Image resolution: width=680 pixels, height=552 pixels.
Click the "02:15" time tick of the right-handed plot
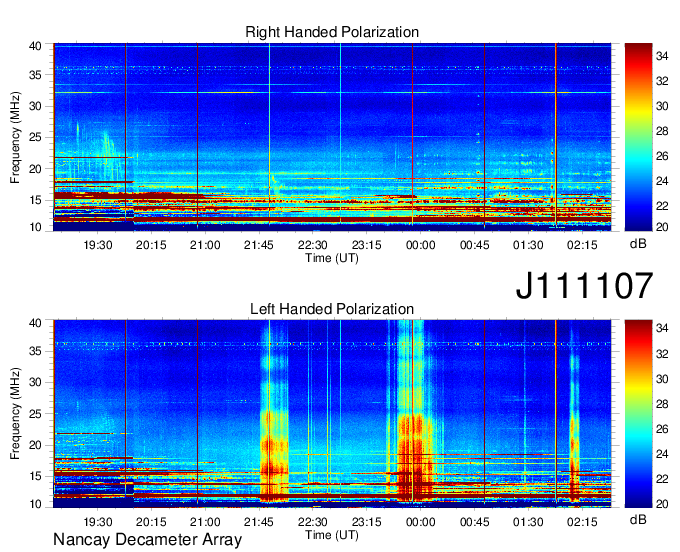(582, 245)
